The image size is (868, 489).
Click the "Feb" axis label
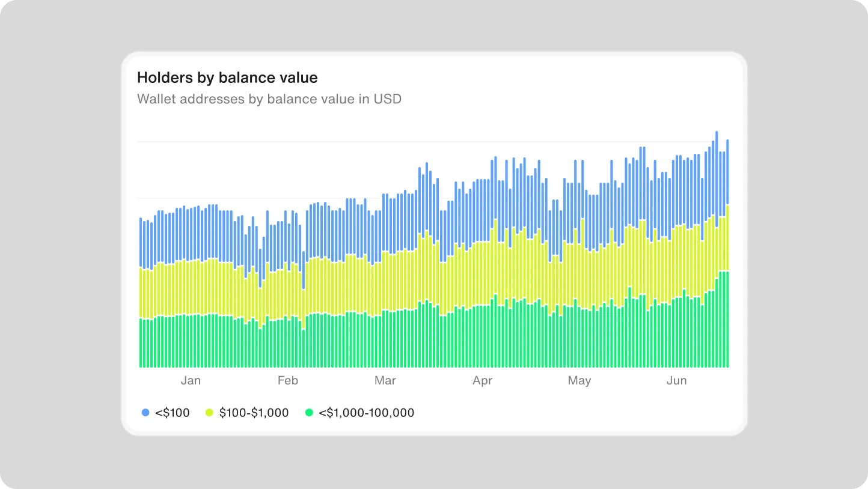pyautogui.click(x=287, y=380)
